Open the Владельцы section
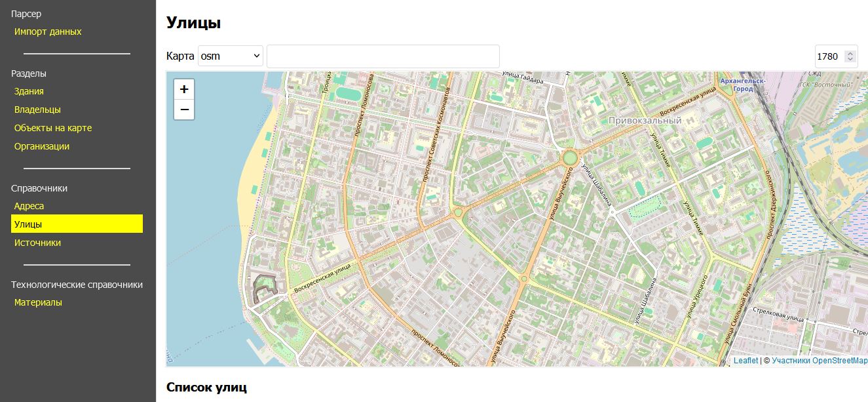The width and height of the screenshot is (868, 402). point(37,110)
